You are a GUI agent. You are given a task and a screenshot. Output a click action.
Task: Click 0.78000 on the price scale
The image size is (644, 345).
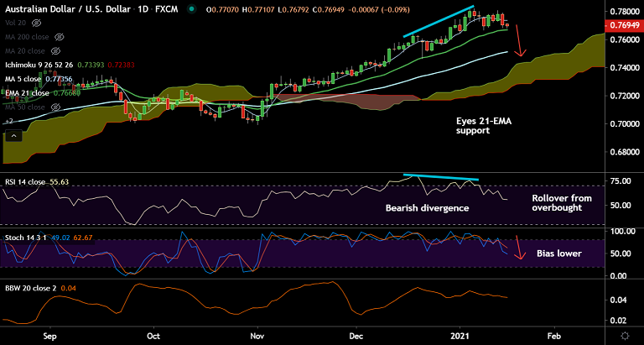coord(625,11)
